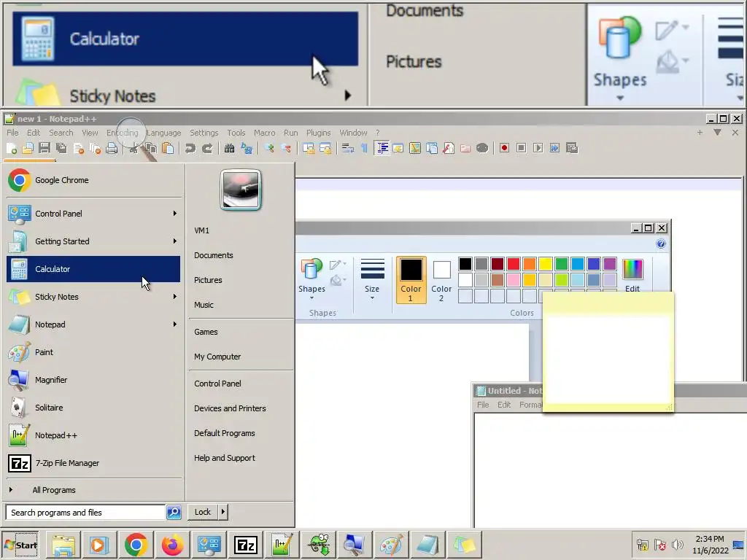Click the Run macro multiple times icon
747x560 pixels.
[x=554, y=148]
